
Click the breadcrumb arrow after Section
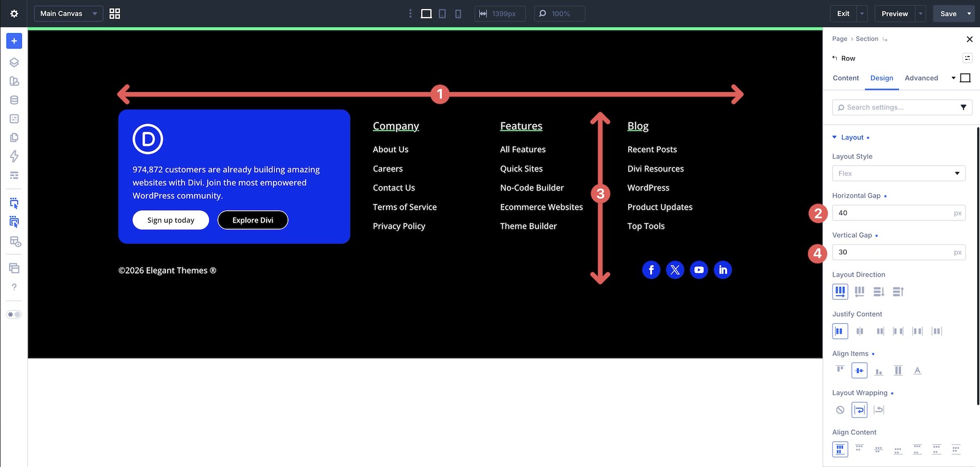[885, 39]
